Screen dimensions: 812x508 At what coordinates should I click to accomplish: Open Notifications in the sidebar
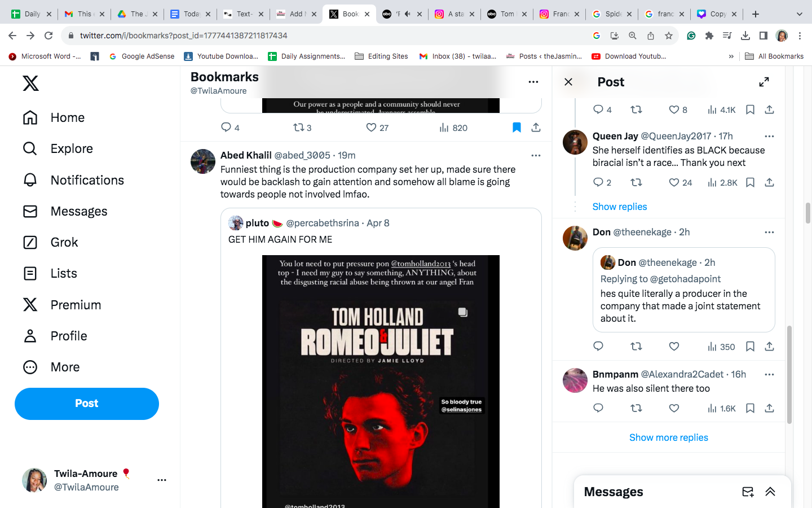click(x=73, y=180)
